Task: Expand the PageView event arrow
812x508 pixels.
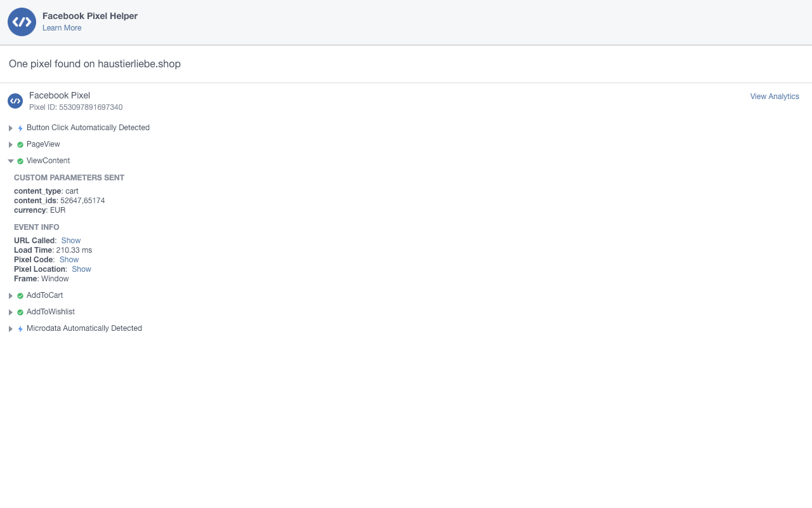Action: [x=11, y=145]
